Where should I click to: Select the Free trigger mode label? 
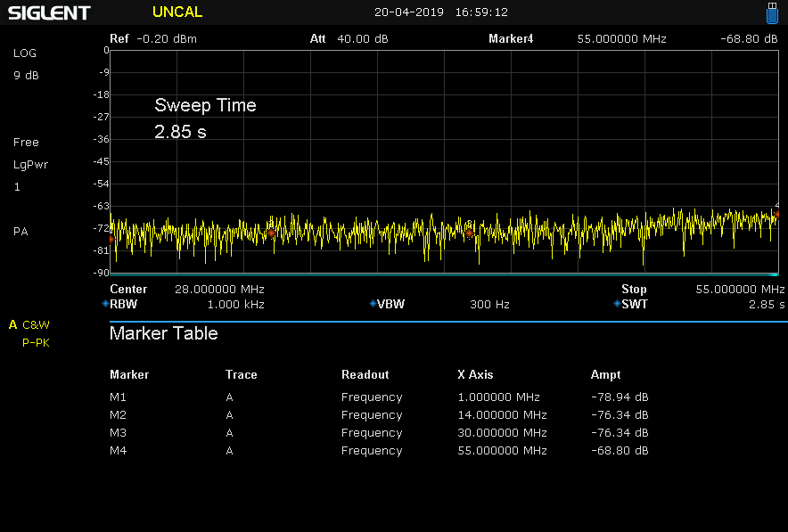point(26,143)
